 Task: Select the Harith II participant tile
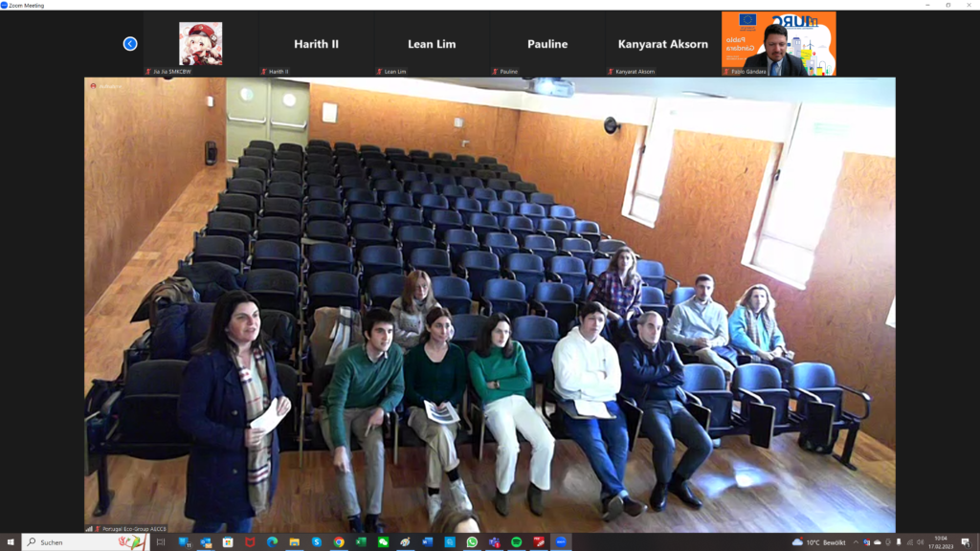pyautogui.click(x=316, y=44)
